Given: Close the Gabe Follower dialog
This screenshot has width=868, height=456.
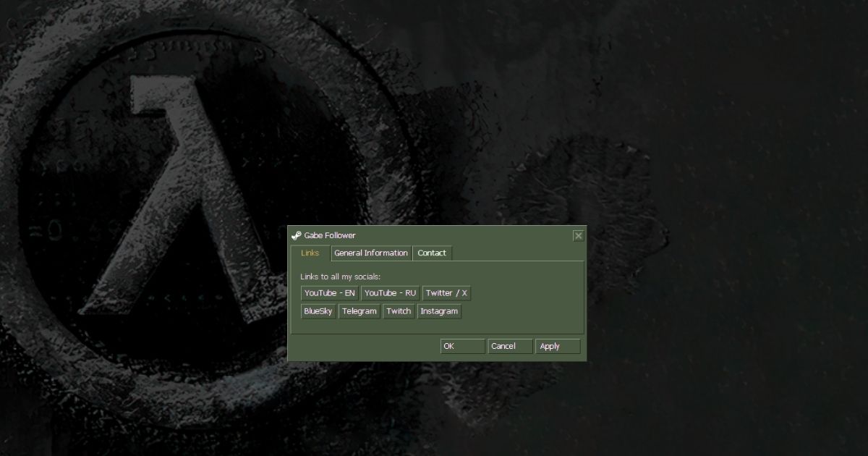Looking at the screenshot, I should click(x=578, y=235).
